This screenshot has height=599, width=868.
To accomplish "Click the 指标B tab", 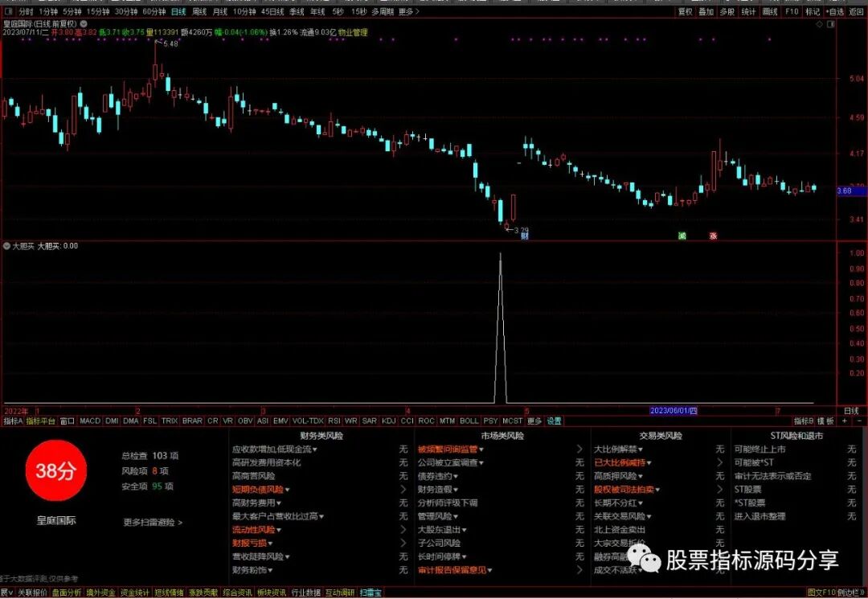I will click(804, 421).
